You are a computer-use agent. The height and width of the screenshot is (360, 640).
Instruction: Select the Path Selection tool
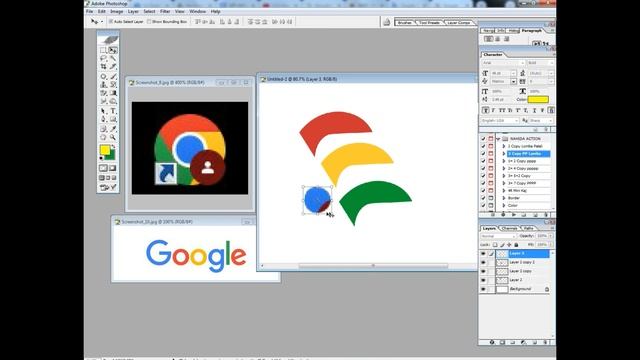(x=103, y=111)
